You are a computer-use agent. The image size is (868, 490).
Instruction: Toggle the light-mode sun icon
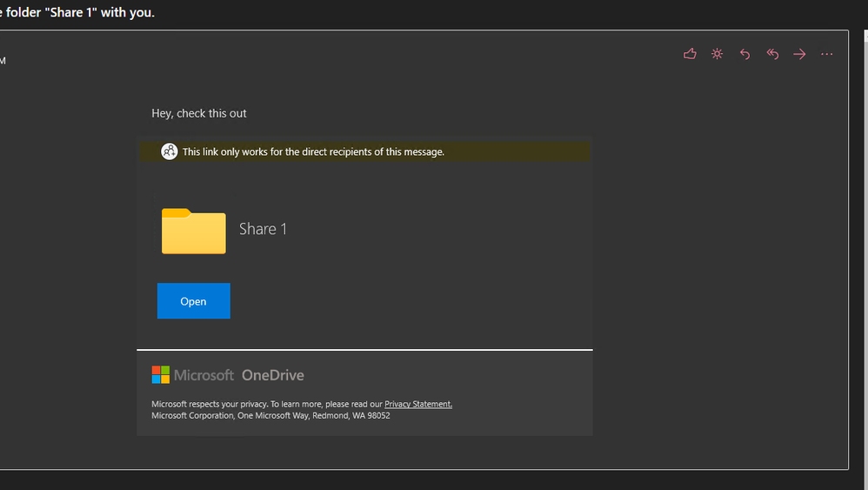click(717, 54)
